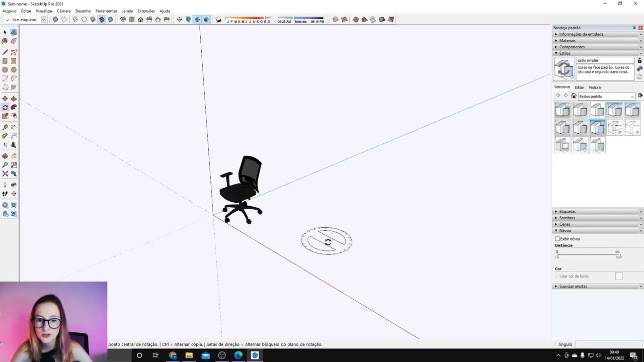Select Sandbox Smoove tool
The width and height of the screenshot is (644, 362).
click(356, 20)
